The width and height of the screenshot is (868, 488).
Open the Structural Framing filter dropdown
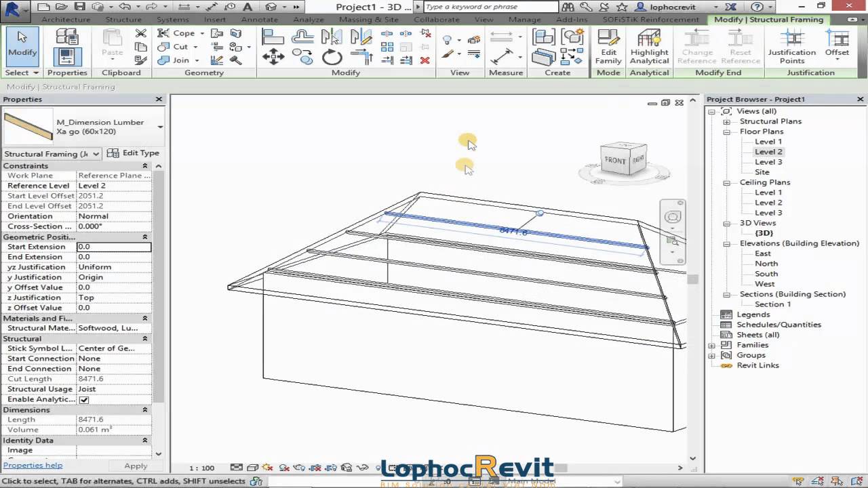96,154
